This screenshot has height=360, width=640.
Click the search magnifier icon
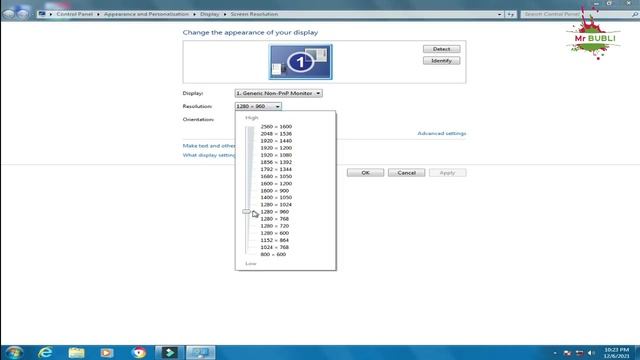[635, 14]
